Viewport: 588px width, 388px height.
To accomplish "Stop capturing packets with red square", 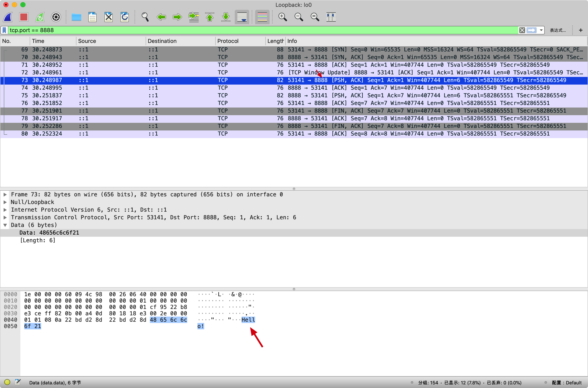I will point(24,17).
